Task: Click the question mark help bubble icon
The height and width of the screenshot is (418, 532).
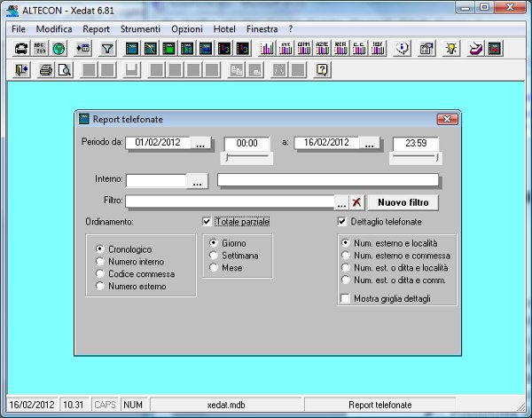Action: (x=322, y=70)
